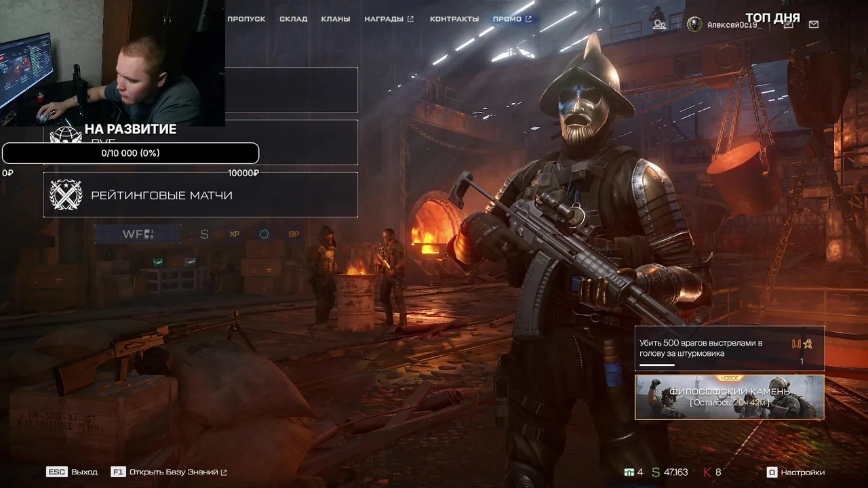Open the chat messages icon

(788, 25)
